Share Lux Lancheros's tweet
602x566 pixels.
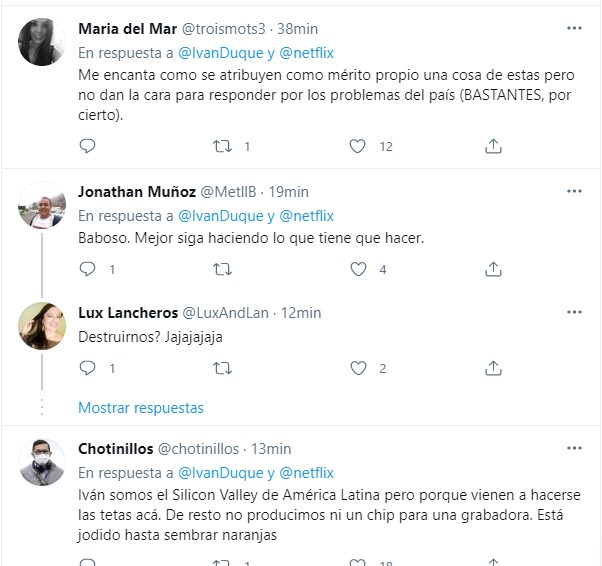pos(493,368)
